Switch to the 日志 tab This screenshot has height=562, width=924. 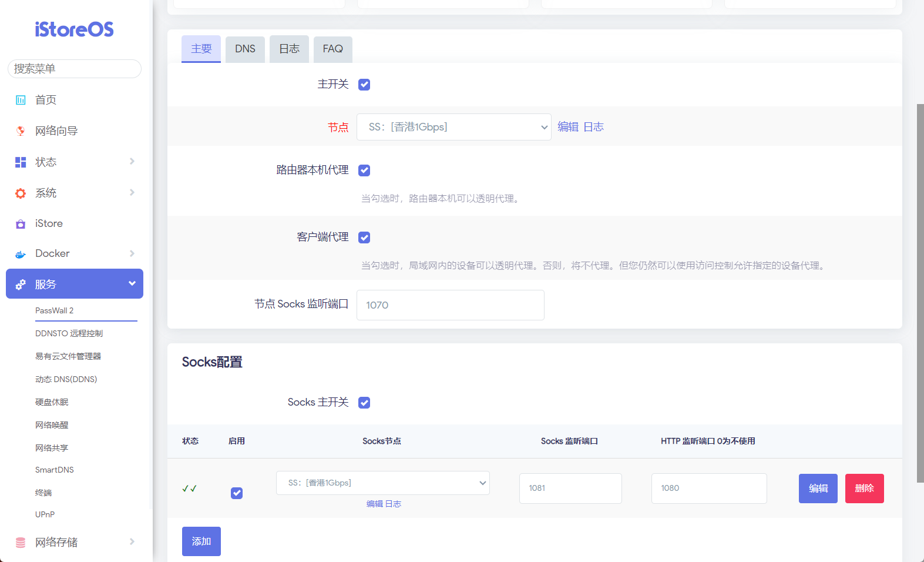290,49
